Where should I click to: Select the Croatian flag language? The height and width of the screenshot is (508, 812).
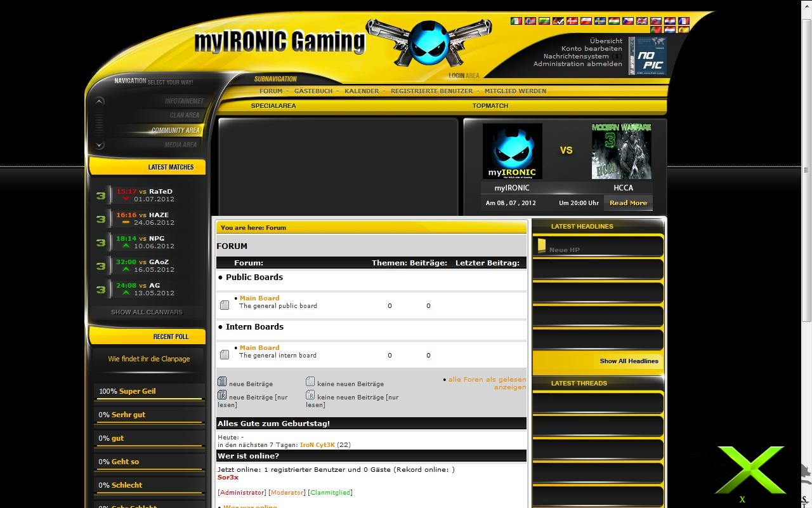(670, 21)
